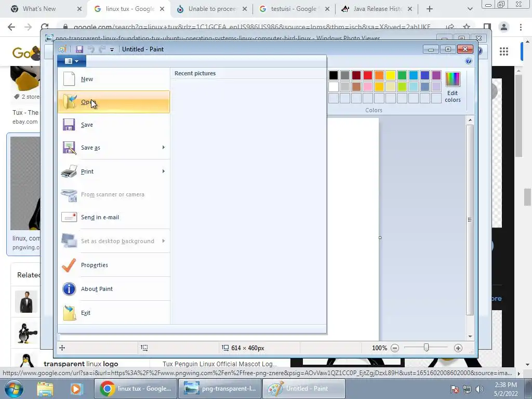Choose the pink color swatch
This screenshot has height=399, width=532.
coord(368,87)
